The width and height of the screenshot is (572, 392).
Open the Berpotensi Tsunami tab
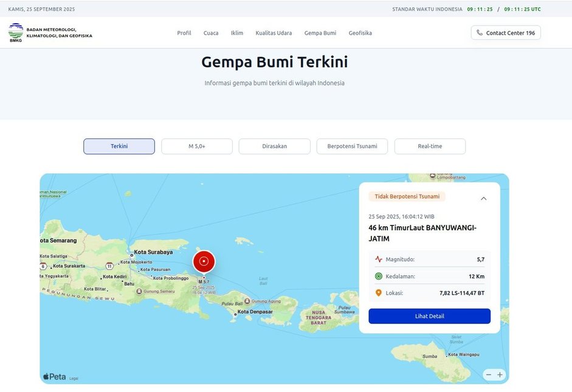tap(352, 146)
